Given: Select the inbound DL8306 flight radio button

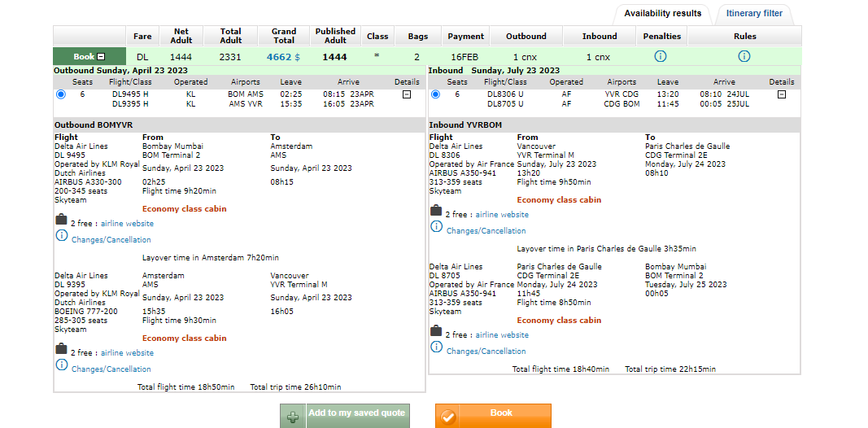Looking at the screenshot, I should (435, 94).
